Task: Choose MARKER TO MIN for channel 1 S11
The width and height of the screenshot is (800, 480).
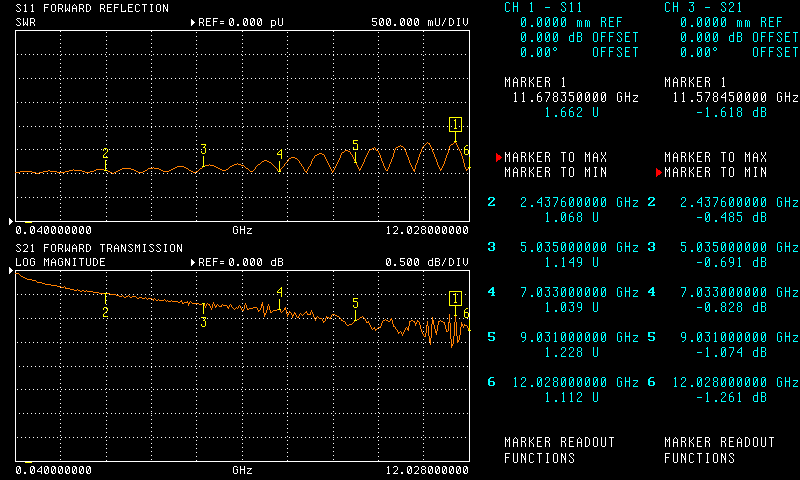Action: pos(555,173)
